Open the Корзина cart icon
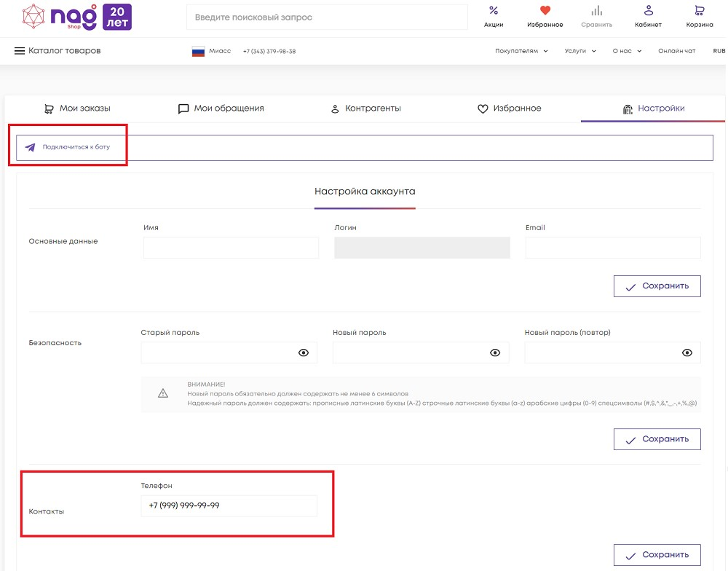The height and width of the screenshot is (571, 728). (x=700, y=11)
